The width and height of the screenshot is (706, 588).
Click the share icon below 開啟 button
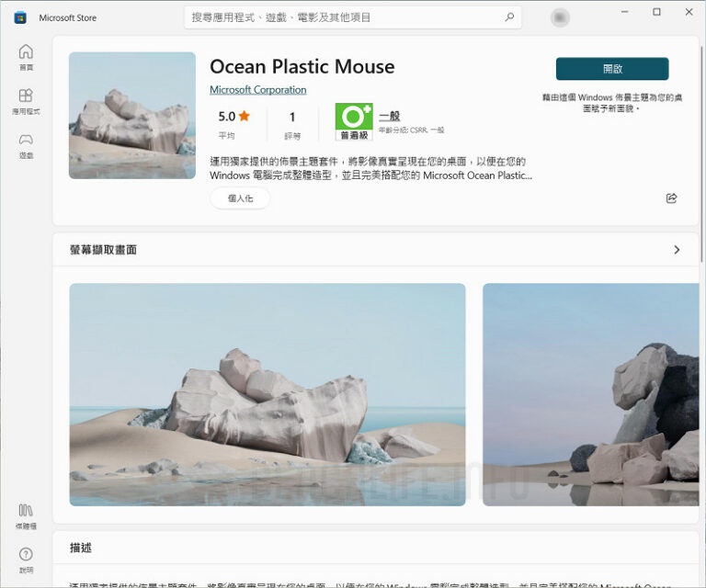[671, 198]
